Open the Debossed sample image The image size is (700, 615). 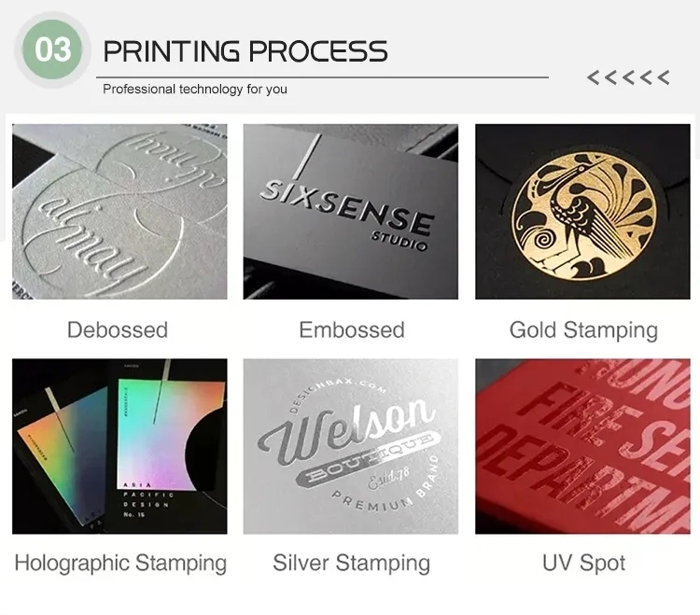(119, 212)
